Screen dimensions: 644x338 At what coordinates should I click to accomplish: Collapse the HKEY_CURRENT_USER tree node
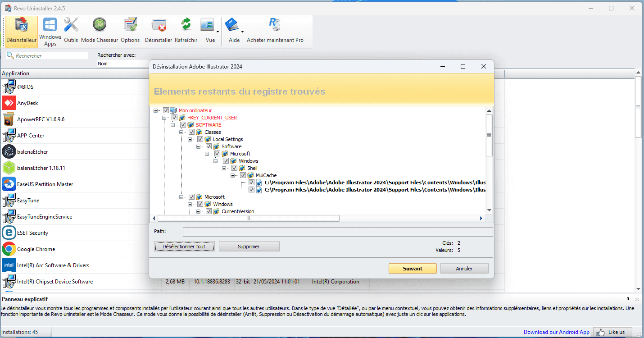pos(164,118)
